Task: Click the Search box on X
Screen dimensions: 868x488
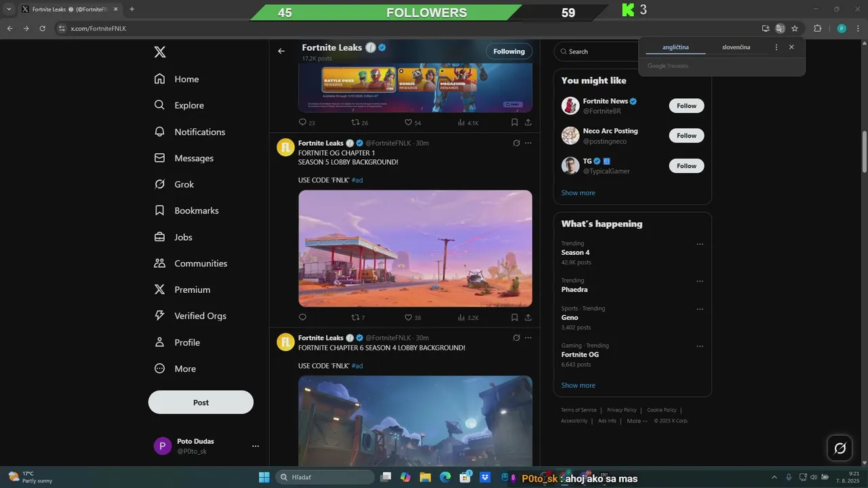Action: [x=595, y=52]
